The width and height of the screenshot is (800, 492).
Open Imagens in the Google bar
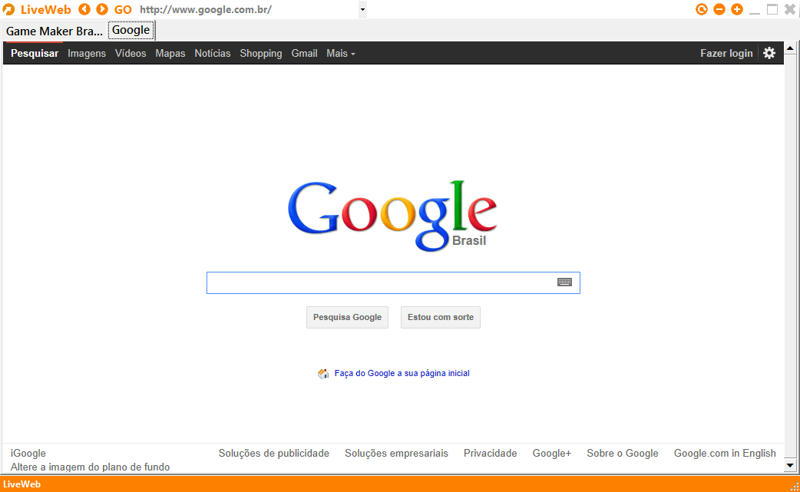(87, 53)
